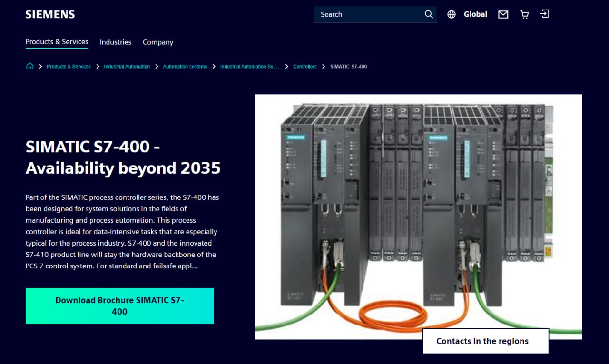Open the mail contact icon
609x364 pixels.
click(x=503, y=14)
